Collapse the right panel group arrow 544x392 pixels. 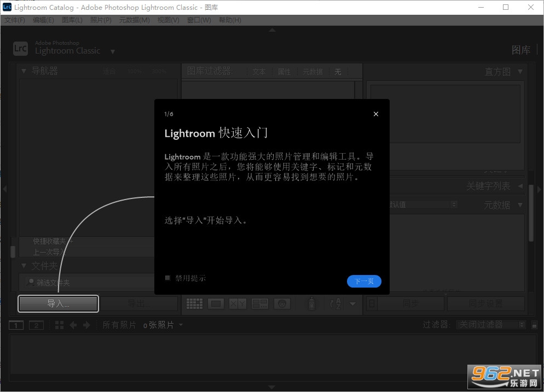(539, 189)
